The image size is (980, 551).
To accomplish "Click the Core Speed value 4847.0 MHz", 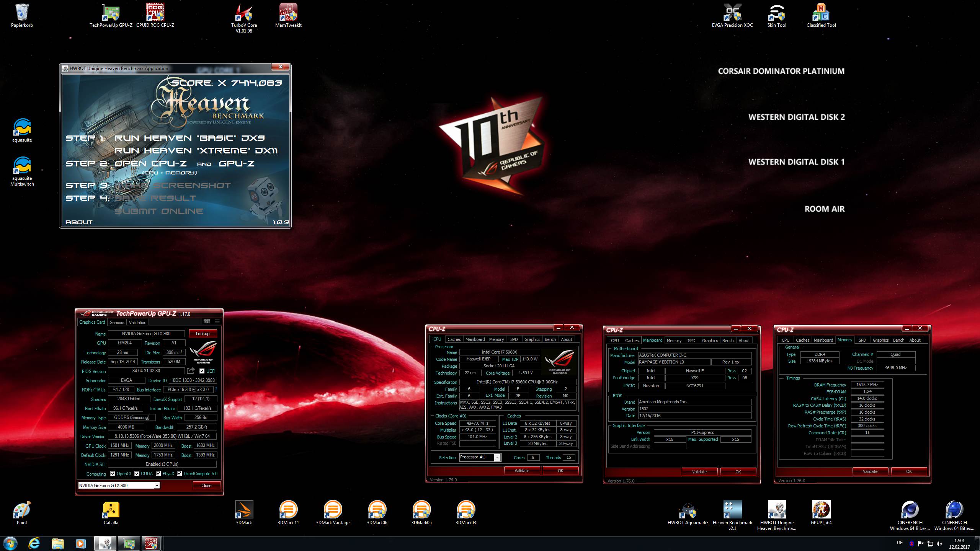I will 477,423.
